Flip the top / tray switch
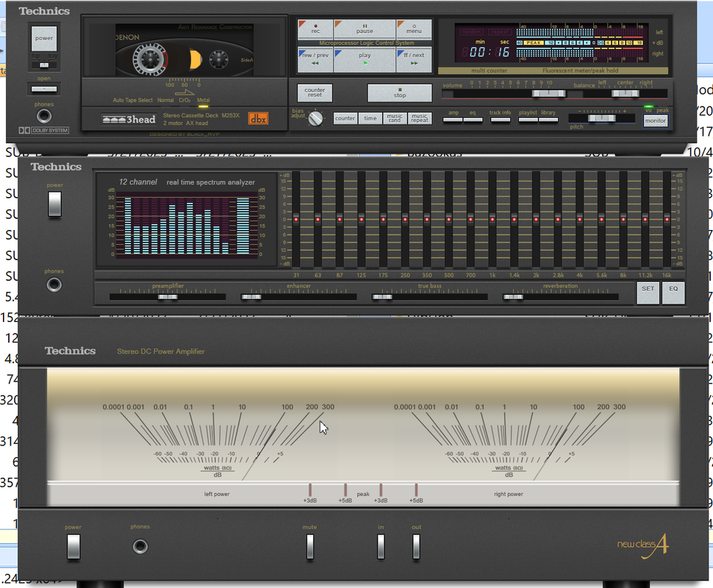The image size is (713, 588). pyautogui.click(x=44, y=65)
